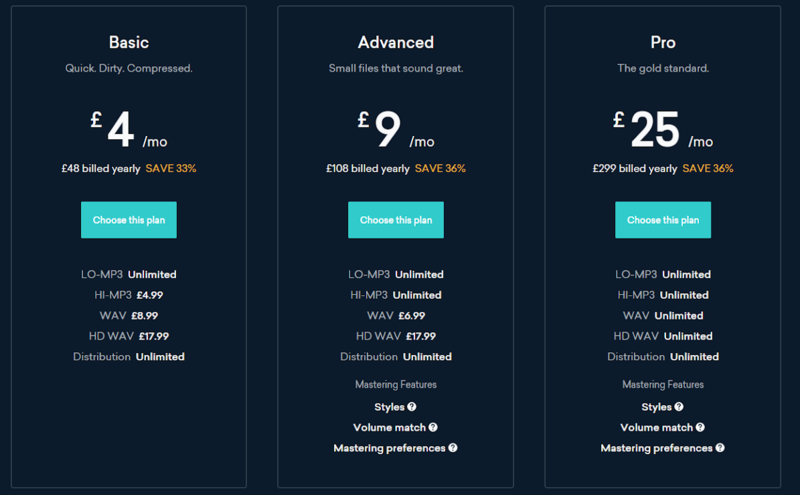Click the SAVE 33% label on Basic
This screenshot has height=495, width=800.
click(x=171, y=168)
